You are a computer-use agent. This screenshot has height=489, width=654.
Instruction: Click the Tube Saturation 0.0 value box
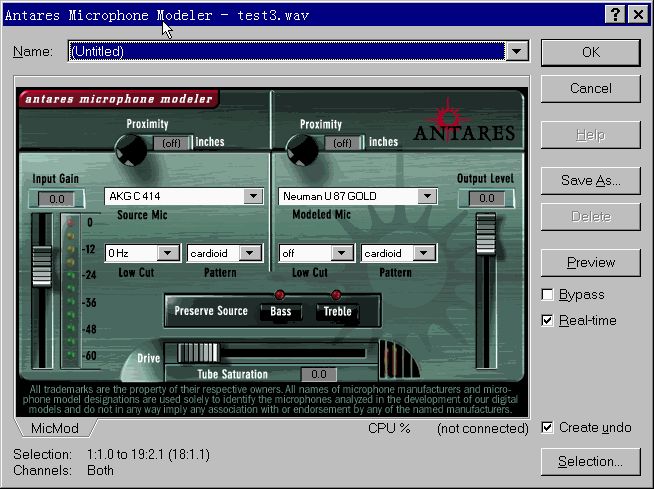point(319,374)
